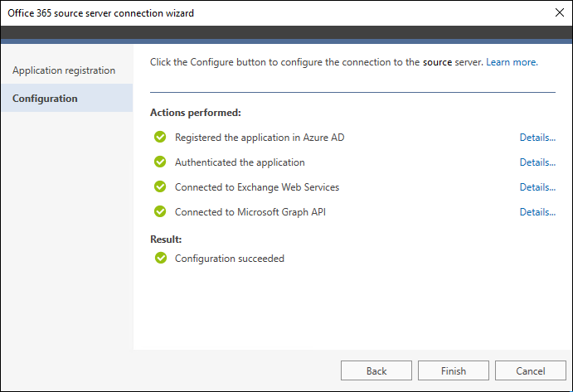Click Finish to complete the wizard
Screen dimensions: 573x392
(454, 370)
